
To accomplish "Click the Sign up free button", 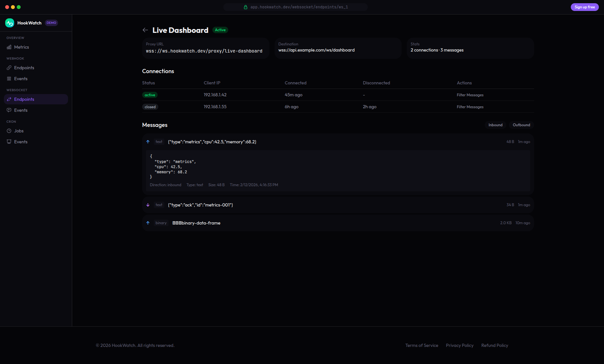I will pos(584,7).
